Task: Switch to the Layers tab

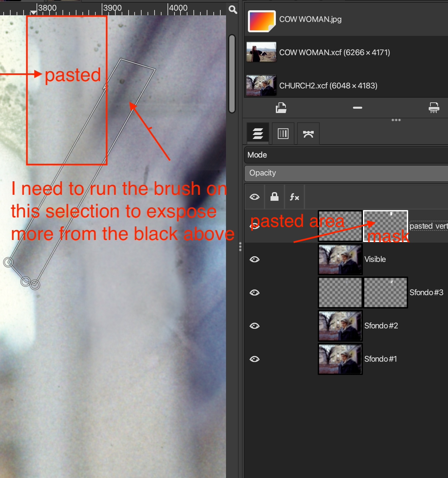Action: coord(258,134)
